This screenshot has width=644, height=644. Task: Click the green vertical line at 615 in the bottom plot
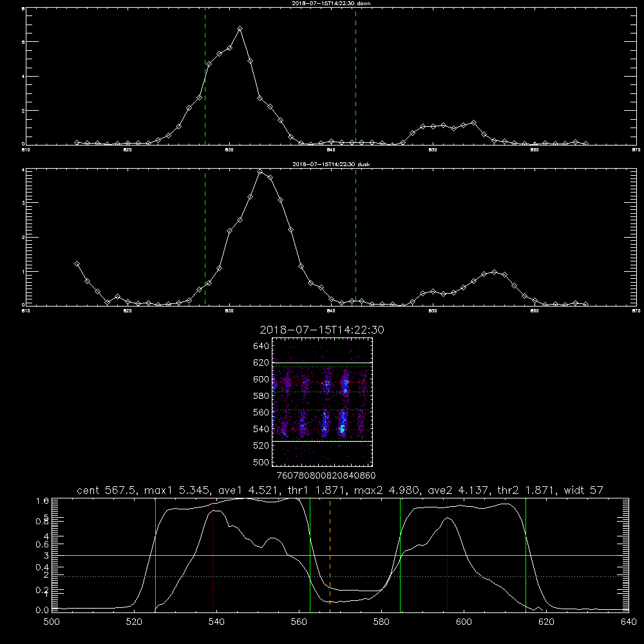click(526, 555)
